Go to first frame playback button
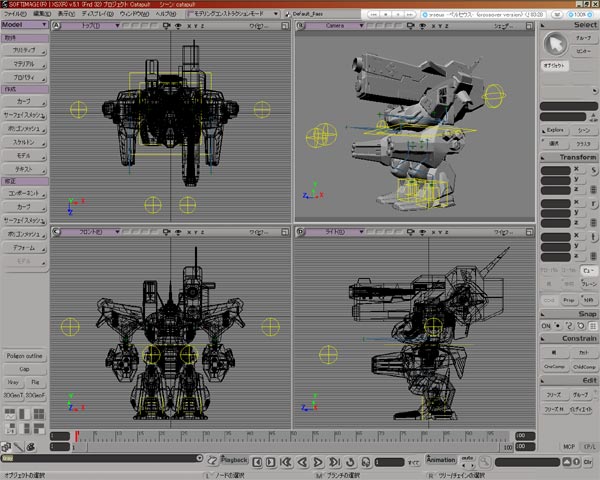The width and height of the screenshot is (600, 480). (286, 462)
